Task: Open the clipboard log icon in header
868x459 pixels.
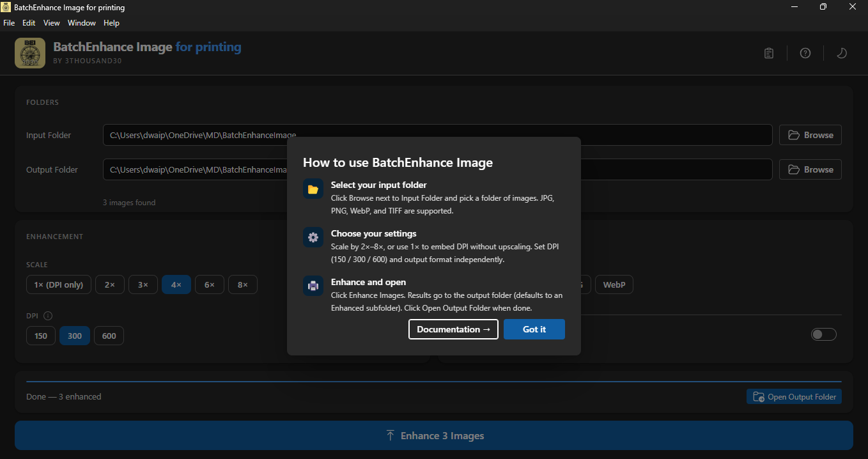Action: click(x=769, y=53)
